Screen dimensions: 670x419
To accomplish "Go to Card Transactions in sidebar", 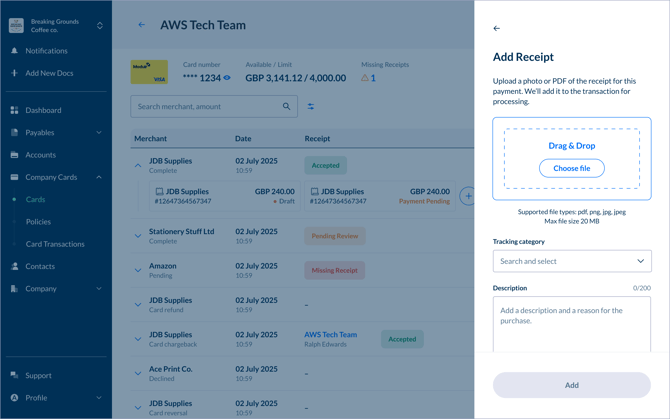I will click(x=55, y=244).
